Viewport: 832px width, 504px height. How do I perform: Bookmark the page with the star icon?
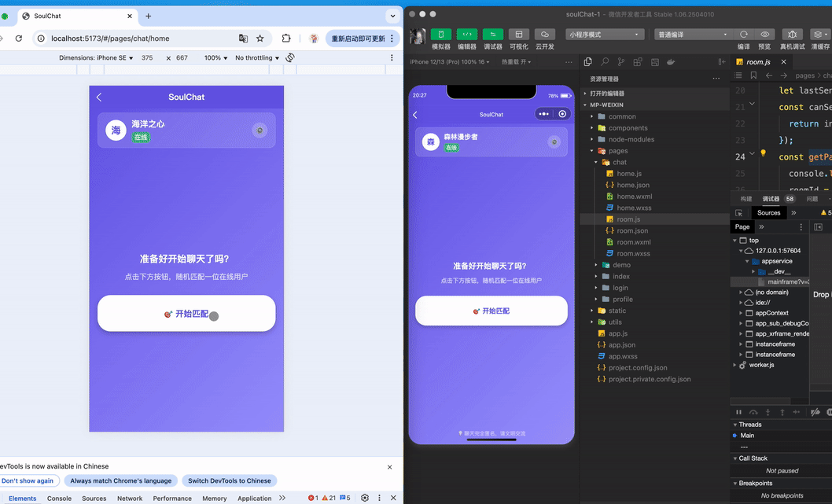pyautogui.click(x=260, y=39)
